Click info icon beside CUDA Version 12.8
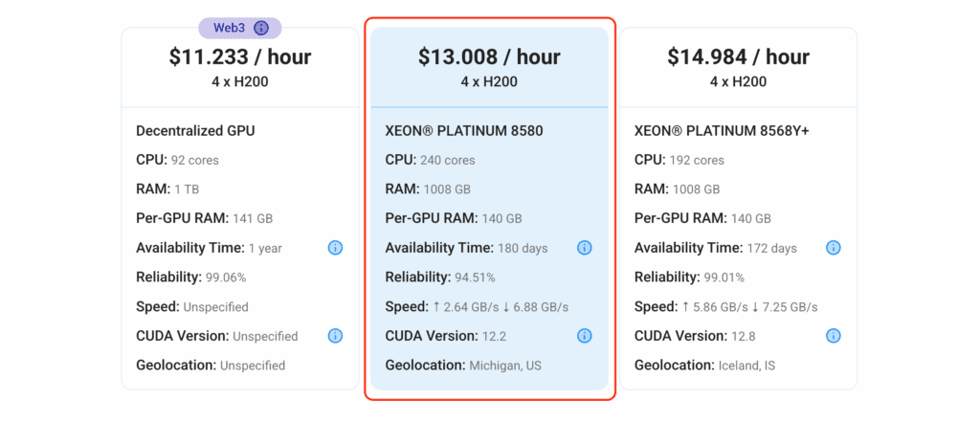This screenshot has width=980, height=423. [834, 336]
